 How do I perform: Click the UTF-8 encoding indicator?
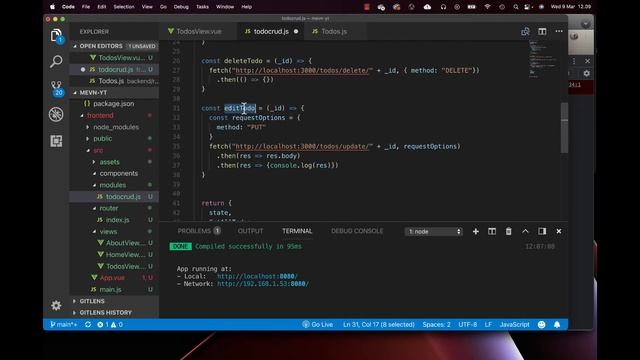[467, 324]
